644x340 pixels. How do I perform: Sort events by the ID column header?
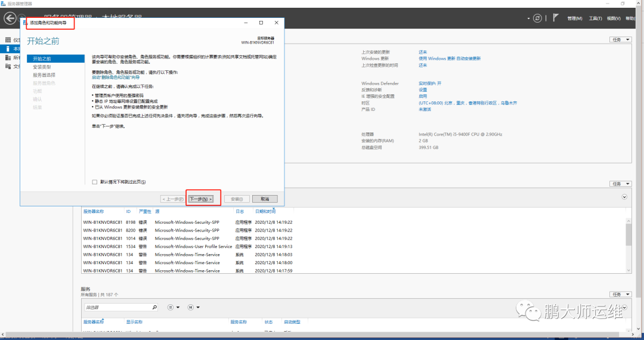tap(128, 212)
